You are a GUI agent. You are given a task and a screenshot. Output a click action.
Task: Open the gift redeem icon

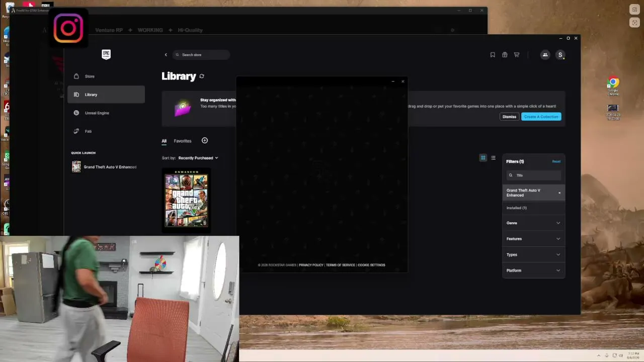click(505, 55)
